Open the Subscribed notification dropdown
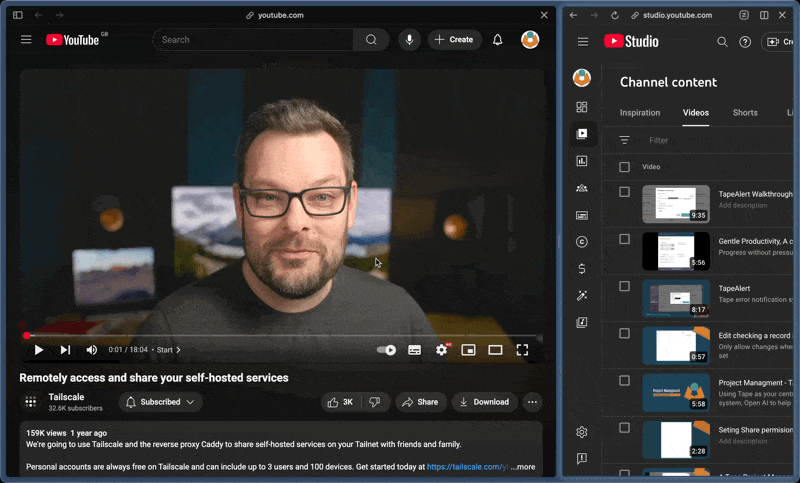Image resolution: width=800 pixels, height=483 pixels. pos(161,402)
